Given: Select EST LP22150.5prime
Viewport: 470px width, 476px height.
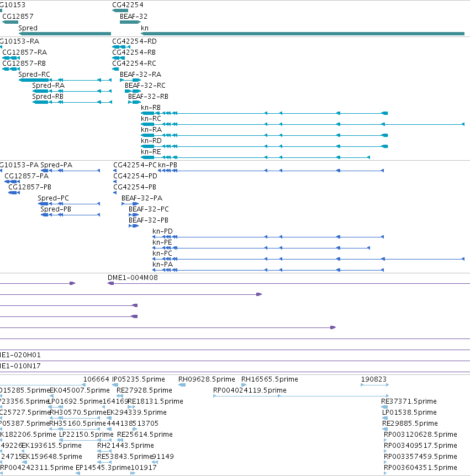Looking at the screenshot, I should click(x=85, y=440).
